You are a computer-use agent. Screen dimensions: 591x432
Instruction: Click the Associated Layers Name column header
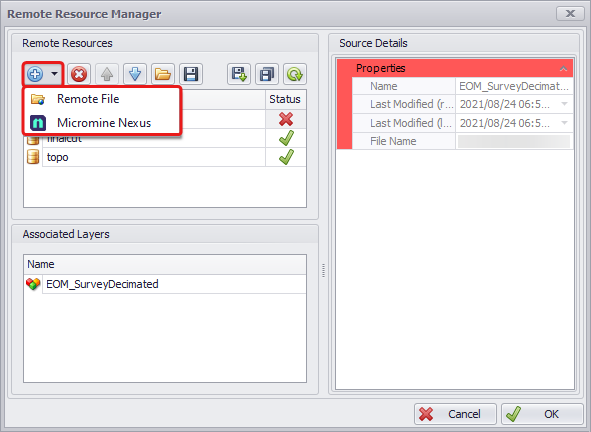(165, 264)
